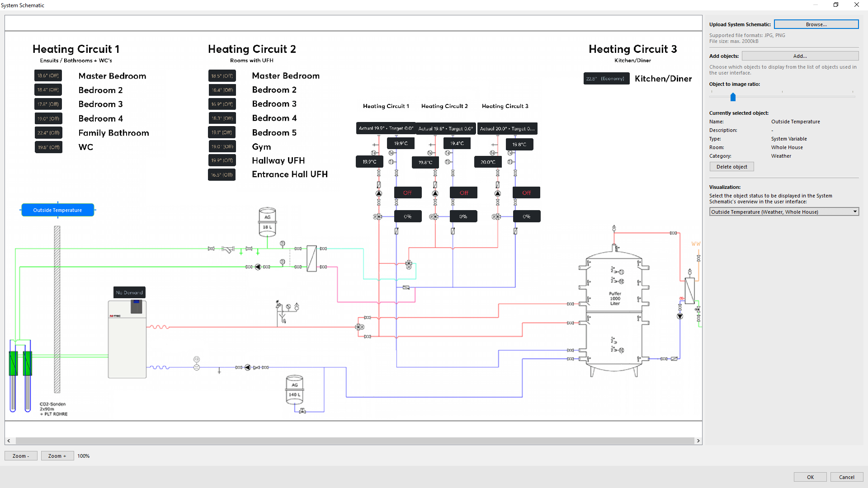Select Heating Circuit 3 red Off status tag
The width and height of the screenshot is (868, 488).
coord(526,192)
